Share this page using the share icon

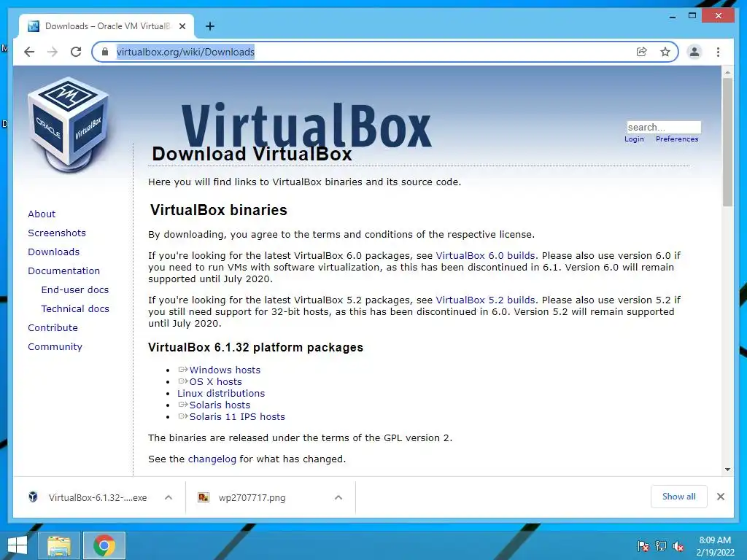tap(642, 52)
